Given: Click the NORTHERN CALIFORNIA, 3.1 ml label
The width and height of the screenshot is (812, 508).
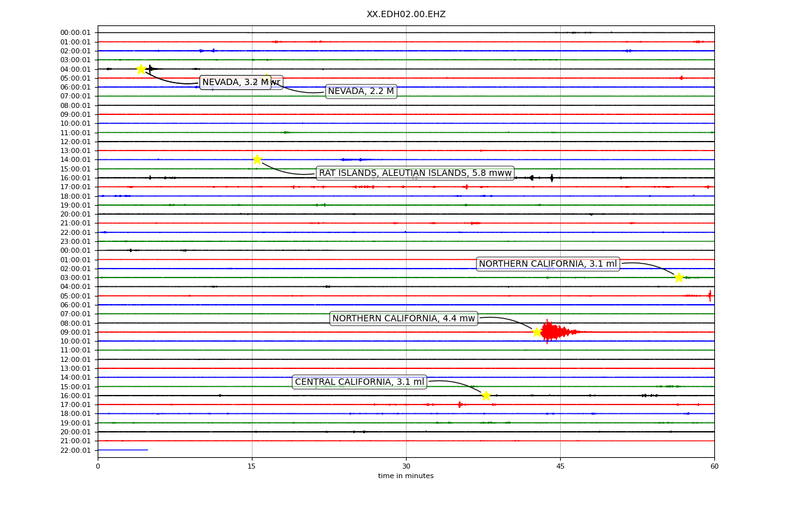Looking at the screenshot, I should coord(547,264).
